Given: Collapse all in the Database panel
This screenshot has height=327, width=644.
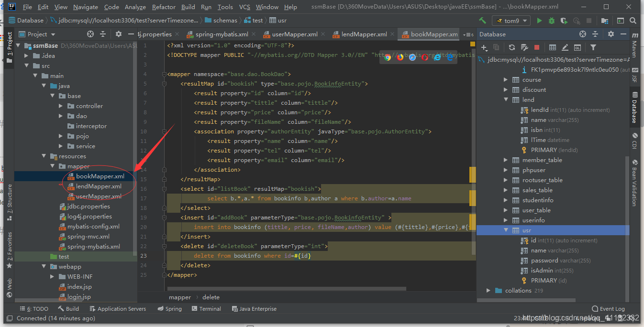Looking at the screenshot, I should point(595,34).
